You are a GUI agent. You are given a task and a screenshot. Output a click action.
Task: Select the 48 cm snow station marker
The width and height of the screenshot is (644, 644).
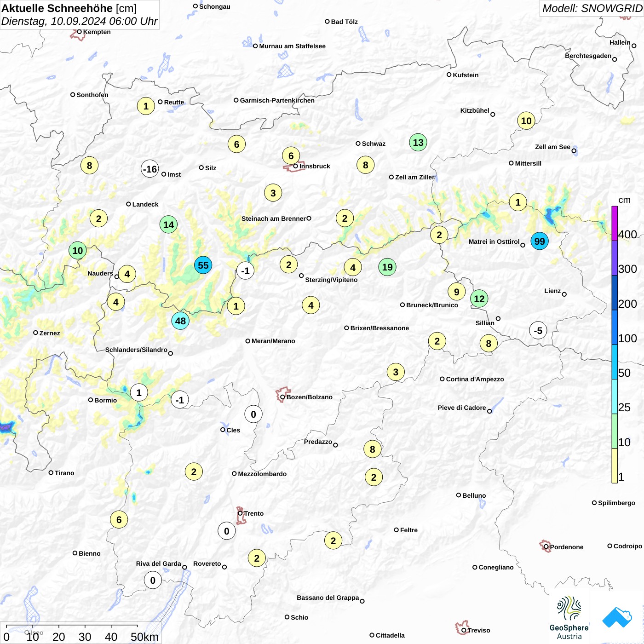[x=180, y=321]
